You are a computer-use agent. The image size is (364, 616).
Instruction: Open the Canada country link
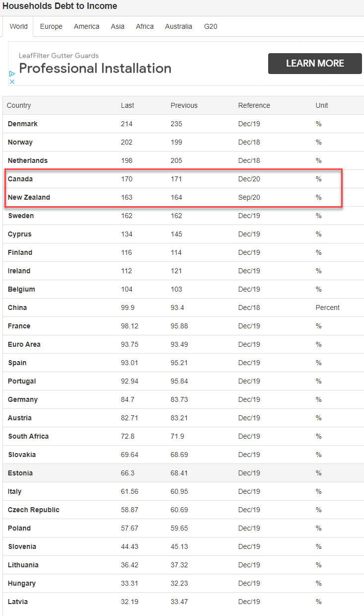[20, 179]
